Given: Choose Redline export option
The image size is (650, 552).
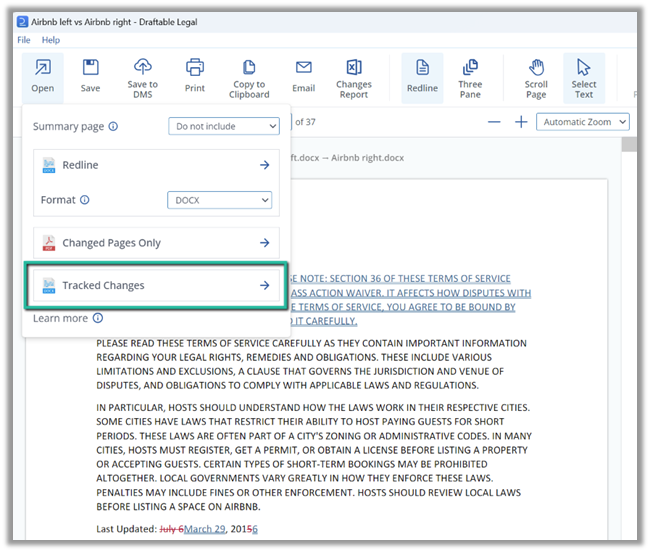Looking at the screenshot, I should [156, 165].
